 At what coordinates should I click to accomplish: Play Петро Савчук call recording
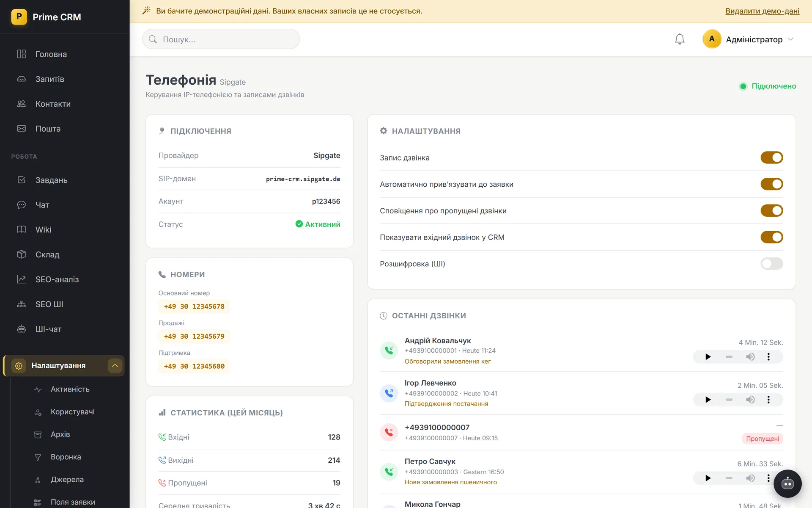click(708, 478)
